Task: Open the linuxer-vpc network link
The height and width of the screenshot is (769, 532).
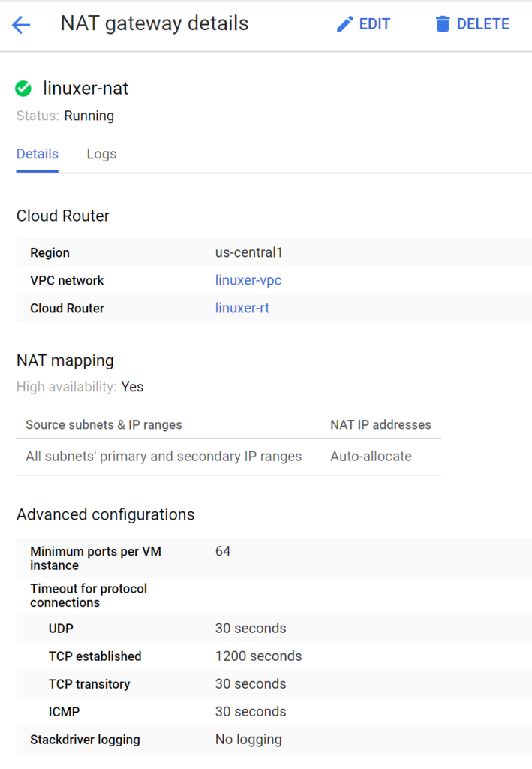Action: [x=248, y=280]
